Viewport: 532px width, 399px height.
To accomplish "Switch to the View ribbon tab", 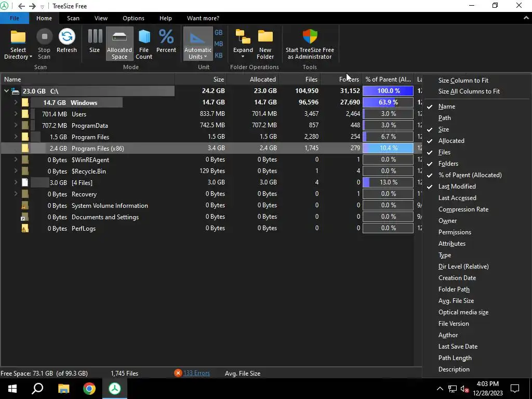I will [x=101, y=18].
